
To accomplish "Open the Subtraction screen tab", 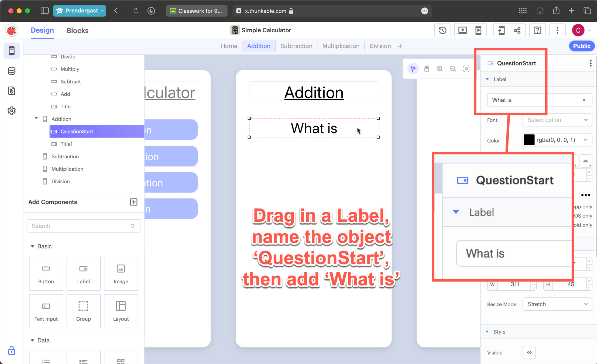I will (x=296, y=46).
